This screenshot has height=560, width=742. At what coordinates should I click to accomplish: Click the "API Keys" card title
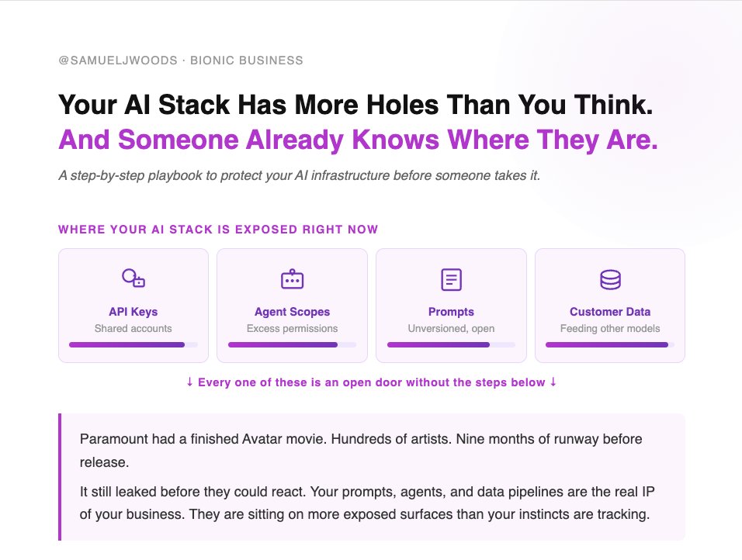[x=133, y=312]
